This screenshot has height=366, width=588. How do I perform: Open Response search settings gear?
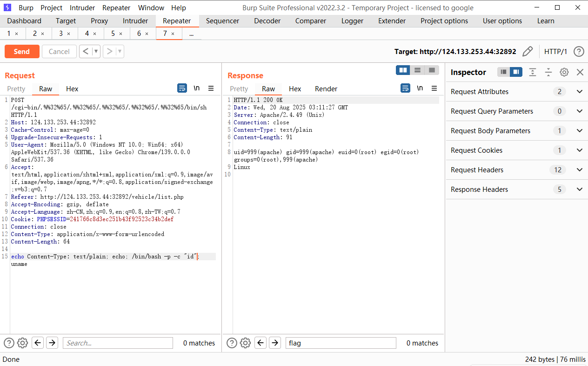click(x=245, y=343)
